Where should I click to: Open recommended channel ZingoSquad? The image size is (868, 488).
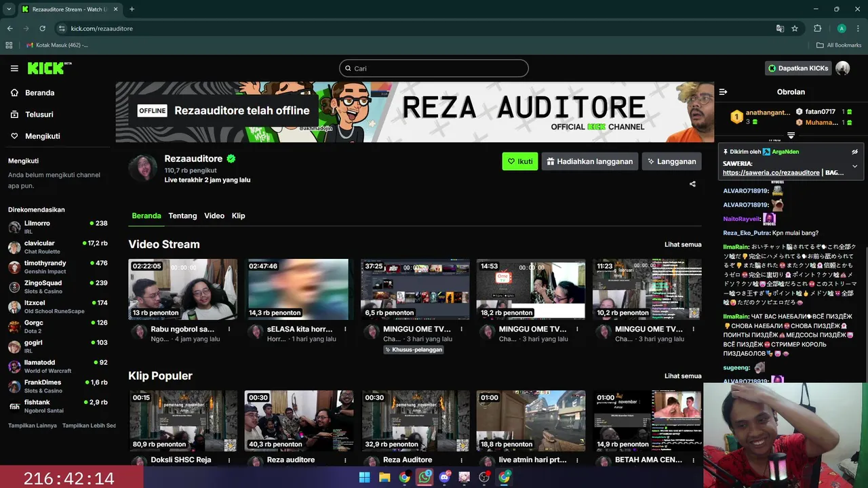click(58, 287)
